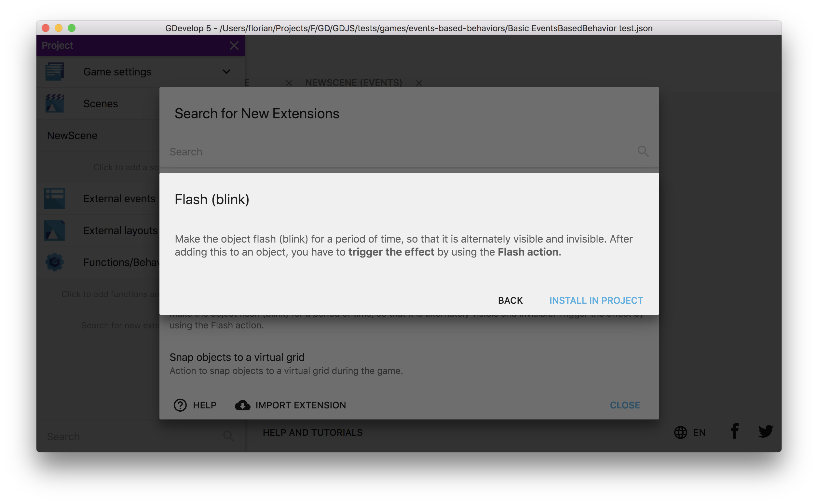Click the Functions/Behaviors gear icon
The width and height of the screenshot is (818, 504).
click(x=55, y=262)
